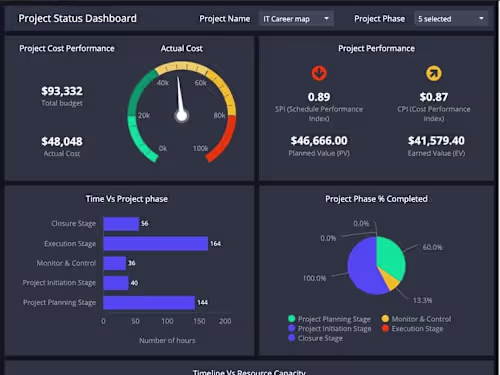Image resolution: width=500 pixels, height=375 pixels.
Task: Toggle Closure Stage legend marker
Action: (x=292, y=338)
